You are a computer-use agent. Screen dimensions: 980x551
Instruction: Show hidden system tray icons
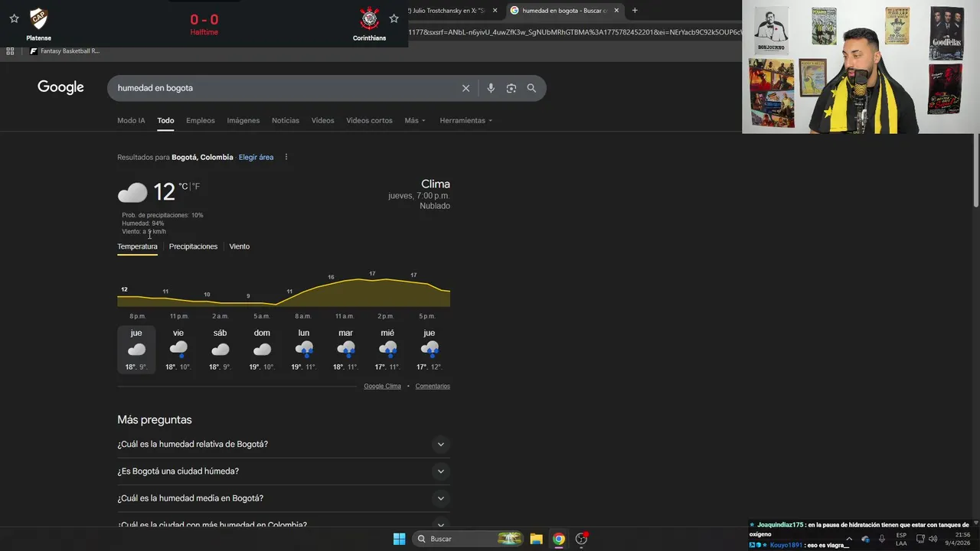pyautogui.click(x=848, y=539)
